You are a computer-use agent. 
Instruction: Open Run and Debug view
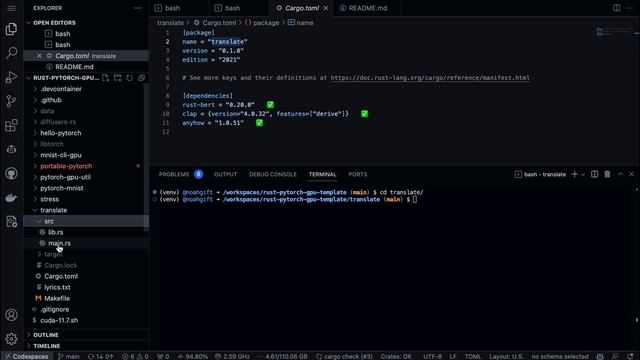pos(11,77)
